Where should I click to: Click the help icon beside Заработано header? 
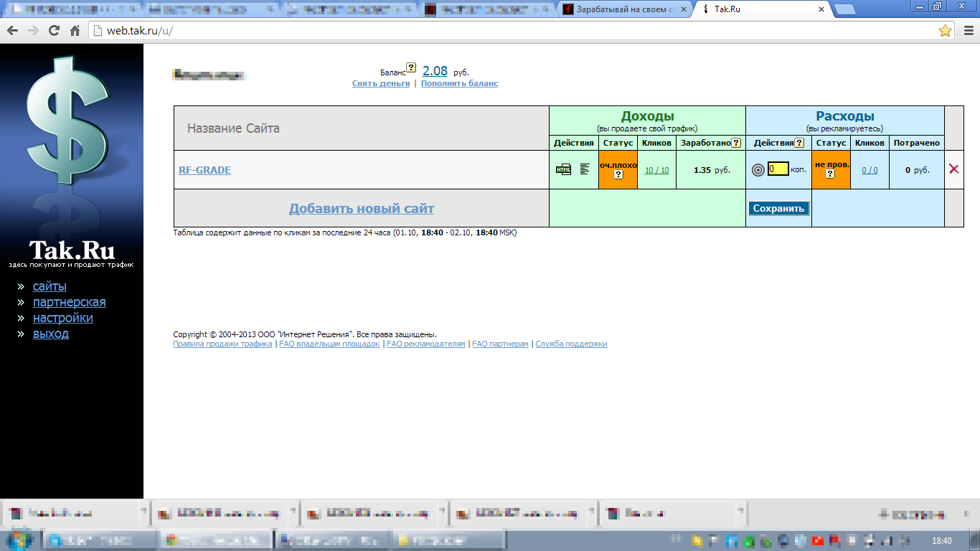pos(736,143)
